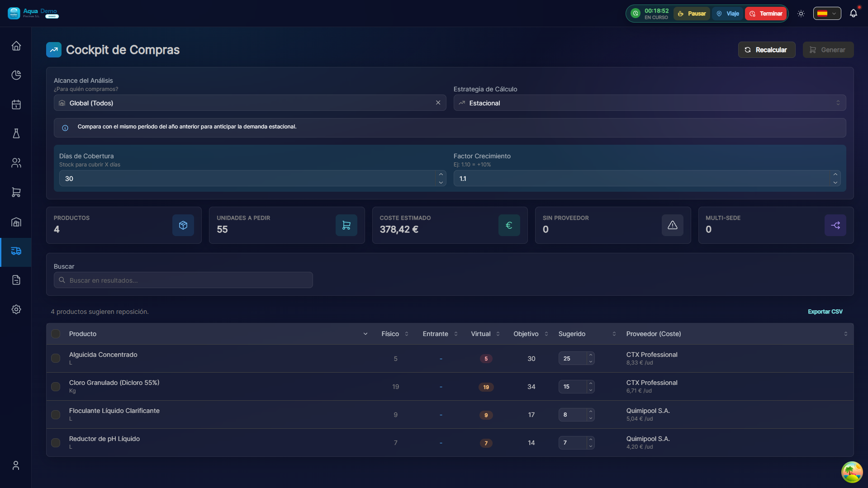Click the Quimipool S.A. 4,20 € supplier cell
This screenshot has width=868, height=488.
coord(648,442)
